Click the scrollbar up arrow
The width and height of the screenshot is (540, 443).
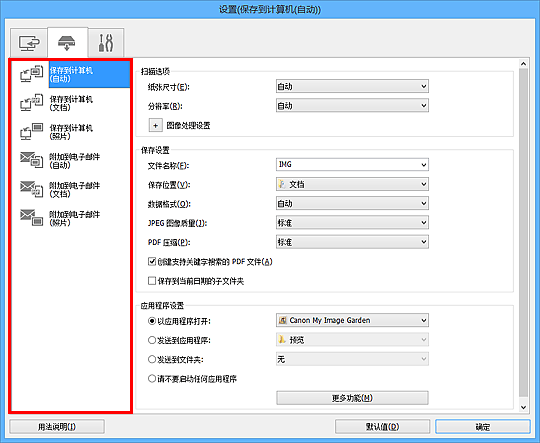(x=523, y=64)
